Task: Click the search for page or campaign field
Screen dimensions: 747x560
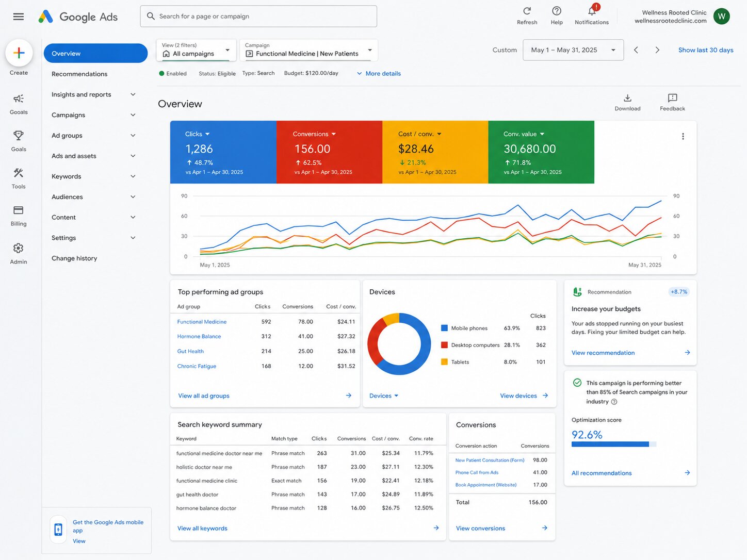Action: click(258, 17)
